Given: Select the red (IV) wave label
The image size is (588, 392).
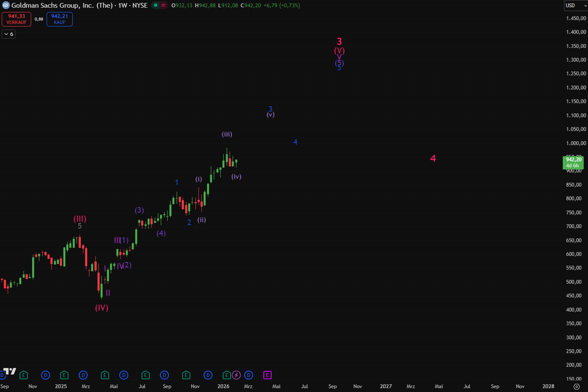Looking at the screenshot, I should 101,308.
